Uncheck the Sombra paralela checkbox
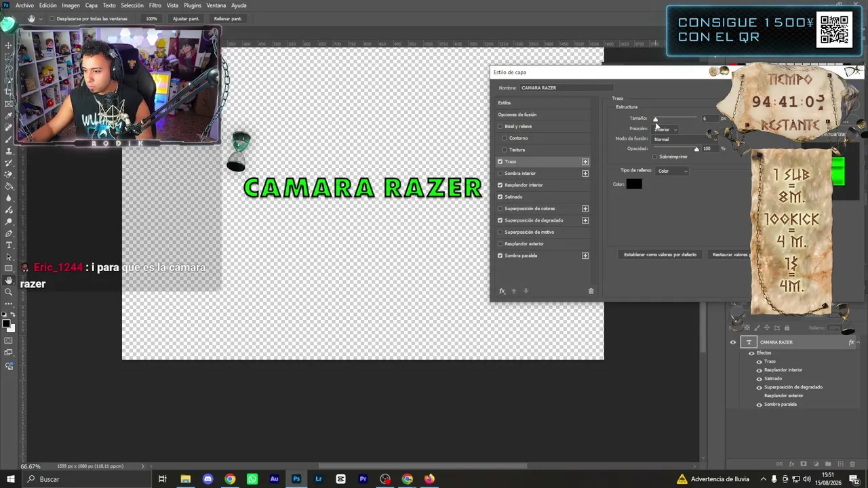This screenshot has height=488, width=868. pyautogui.click(x=500, y=256)
